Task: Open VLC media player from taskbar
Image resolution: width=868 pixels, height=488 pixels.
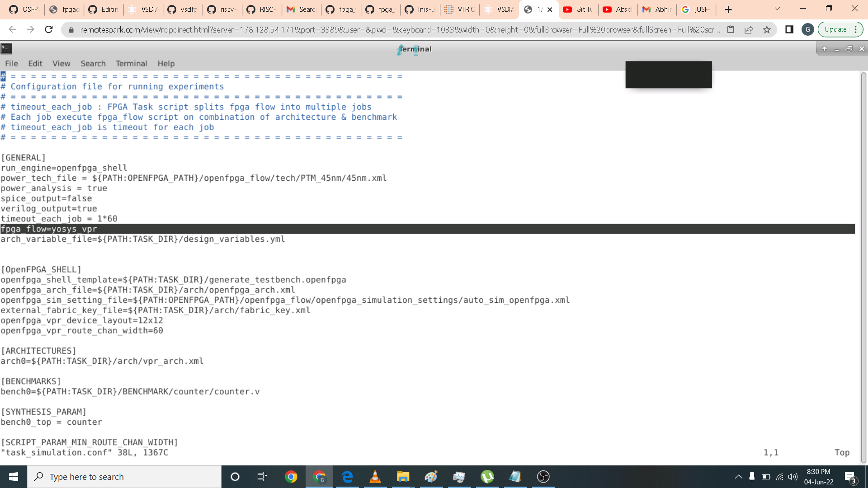Action: click(x=375, y=477)
